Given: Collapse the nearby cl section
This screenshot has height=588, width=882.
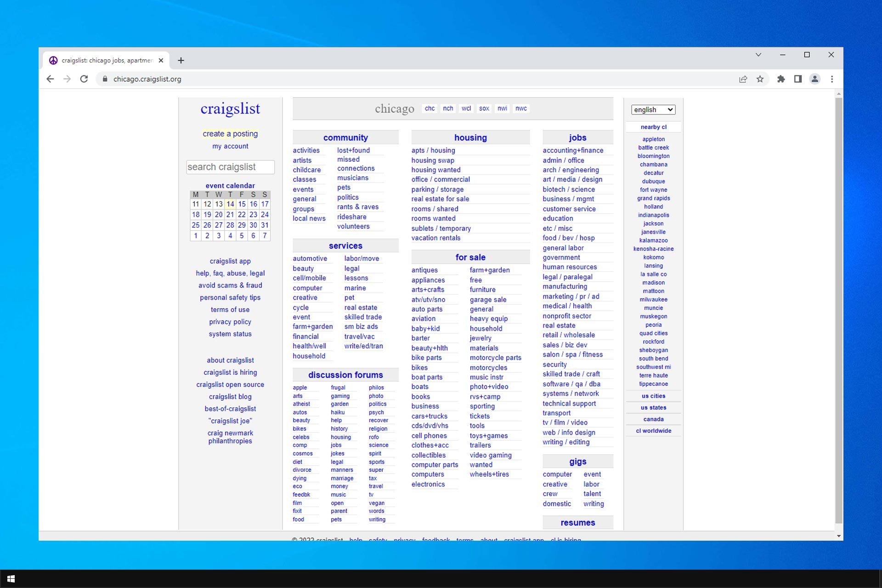Looking at the screenshot, I should tap(653, 127).
